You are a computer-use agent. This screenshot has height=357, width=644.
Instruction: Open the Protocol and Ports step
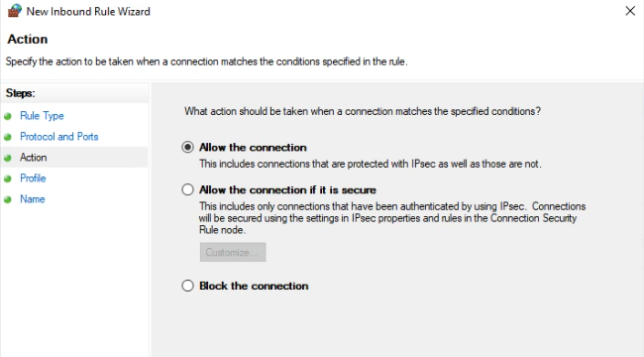pyautogui.click(x=59, y=137)
